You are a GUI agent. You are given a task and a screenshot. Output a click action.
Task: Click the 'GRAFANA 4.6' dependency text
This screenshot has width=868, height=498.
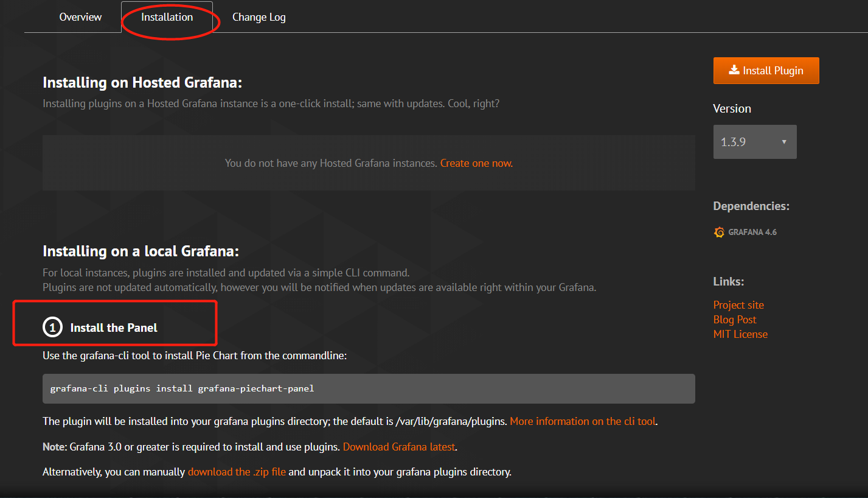coord(752,232)
